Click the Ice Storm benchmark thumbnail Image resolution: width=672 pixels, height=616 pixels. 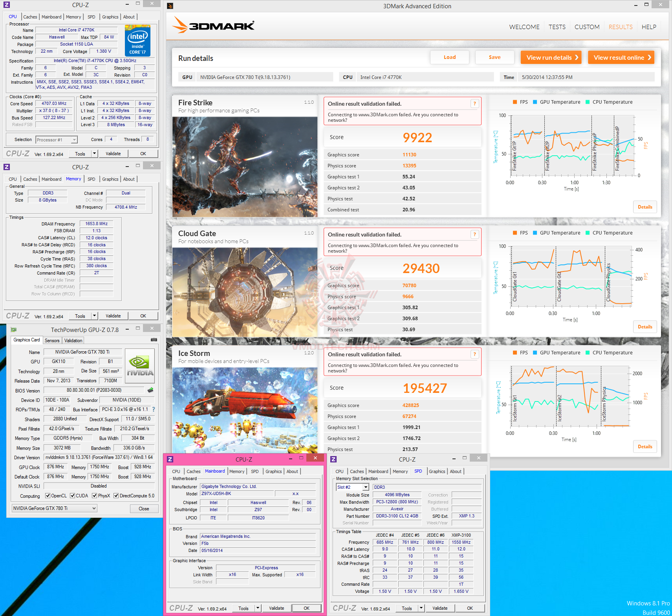pos(245,411)
